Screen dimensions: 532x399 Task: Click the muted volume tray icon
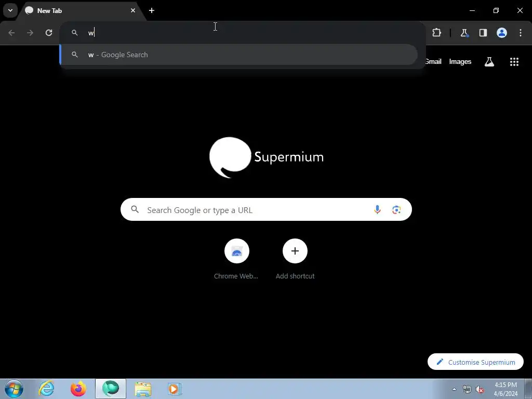pos(480,389)
